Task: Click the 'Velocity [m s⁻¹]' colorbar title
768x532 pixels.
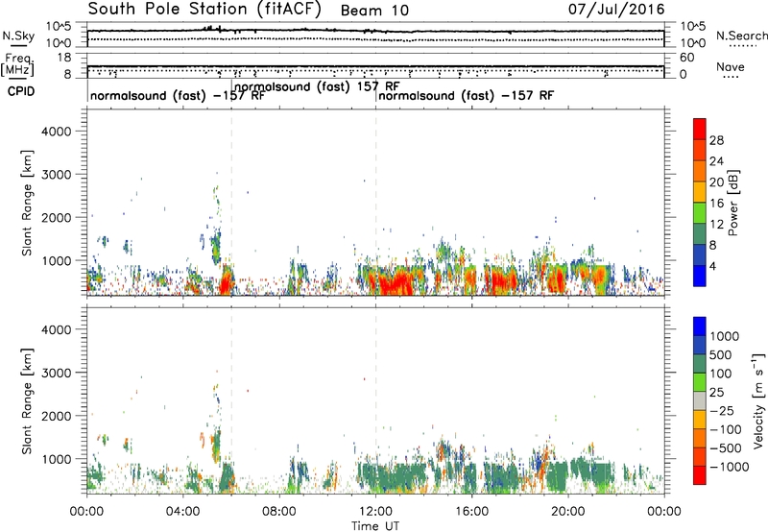Action: click(x=758, y=400)
